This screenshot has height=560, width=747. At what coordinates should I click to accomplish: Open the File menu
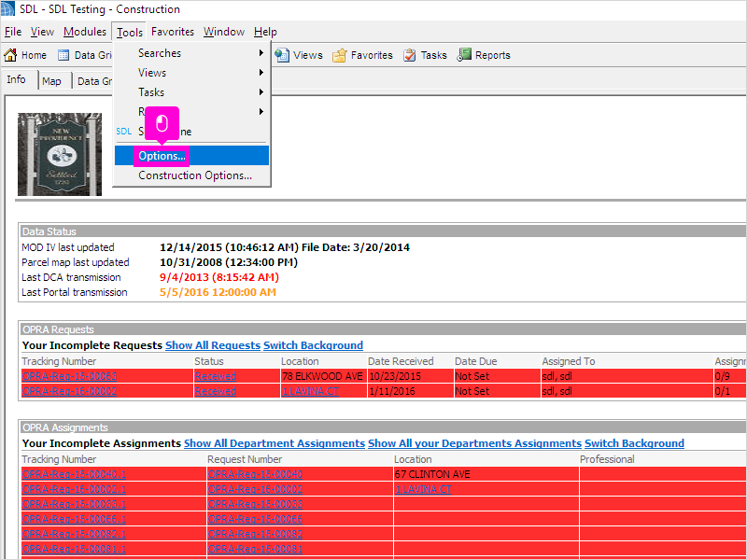(13, 32)
